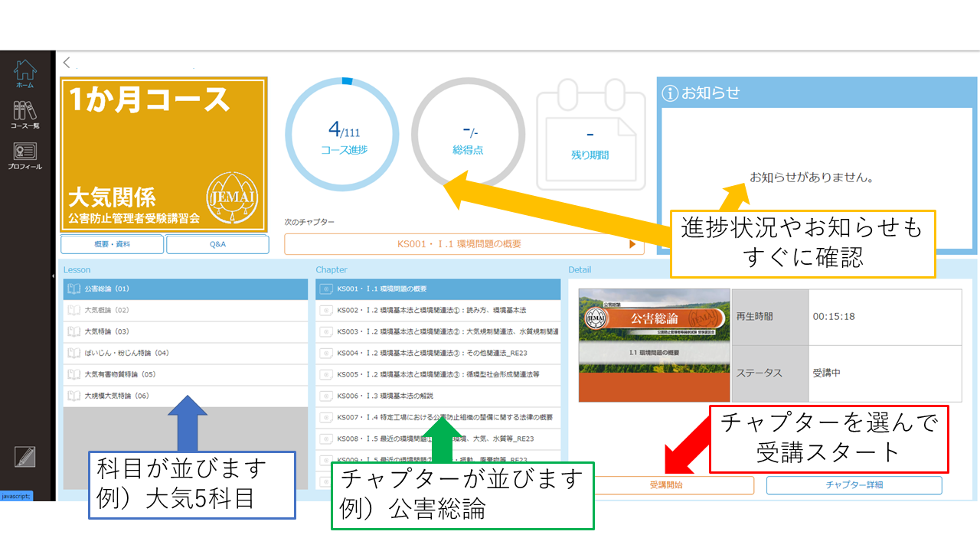Click the back chevron at top left

coord(66,63)
